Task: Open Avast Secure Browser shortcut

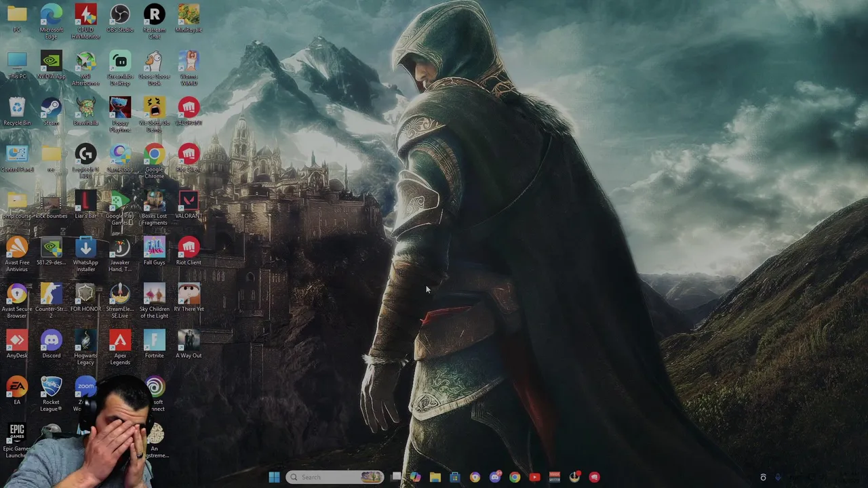Action: point(17,301)
